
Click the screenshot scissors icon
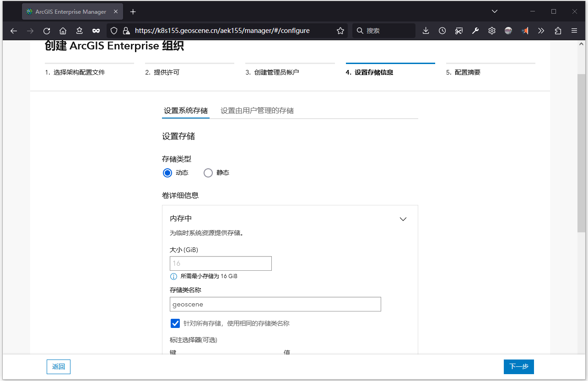pos(459,31)
